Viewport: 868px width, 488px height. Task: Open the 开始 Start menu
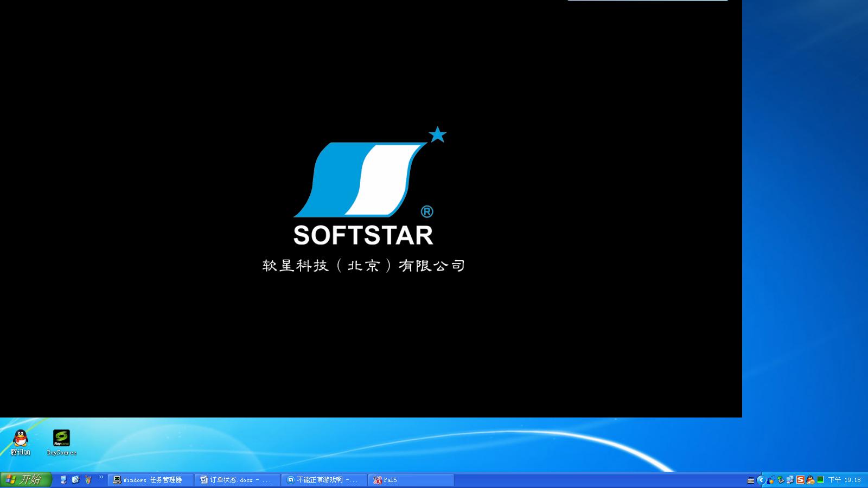pos(25,479)
